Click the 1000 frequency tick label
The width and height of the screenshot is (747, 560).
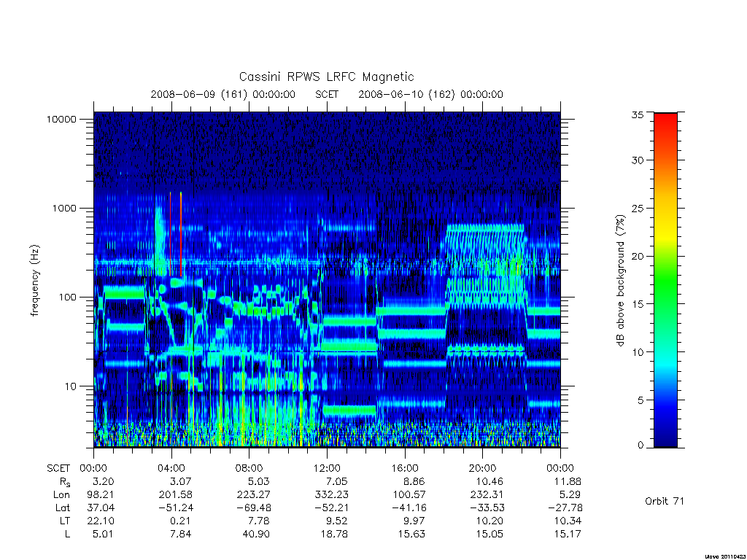coord(64,209)
